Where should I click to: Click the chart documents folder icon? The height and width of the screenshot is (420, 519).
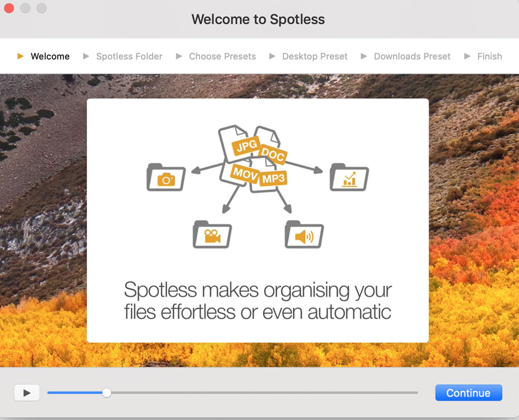pyautogui.click(x=349, y=177)
